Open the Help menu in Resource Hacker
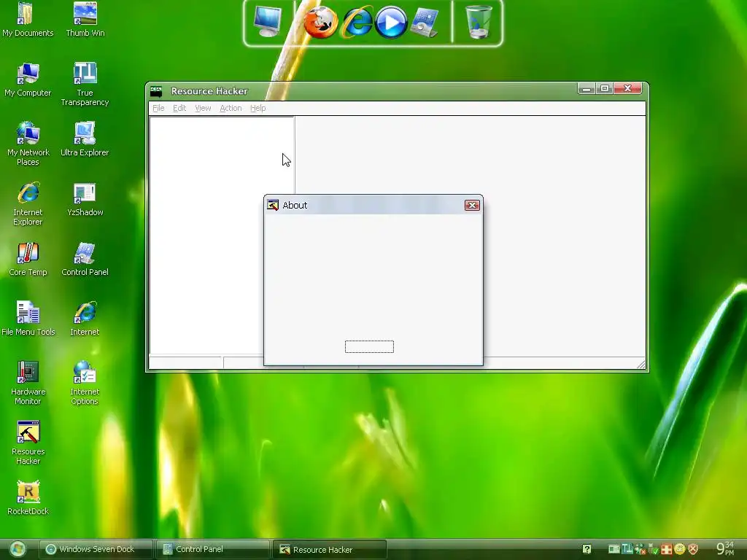The height and width of the screenshot is (560, 747). pos(258,108)
